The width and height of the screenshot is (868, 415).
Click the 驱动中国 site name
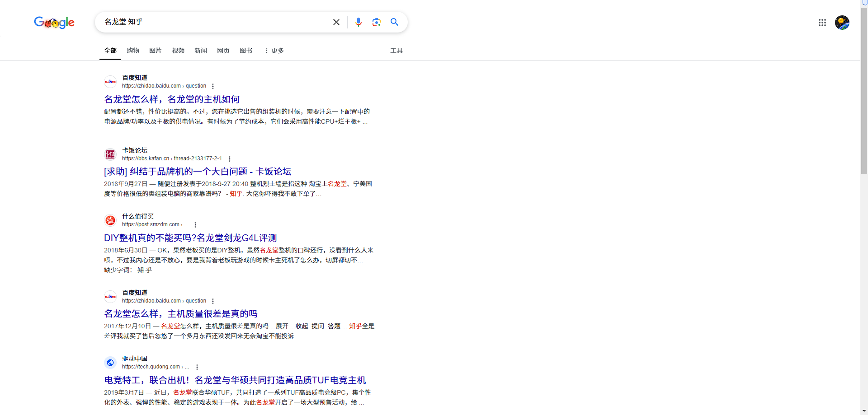[135, 359]
